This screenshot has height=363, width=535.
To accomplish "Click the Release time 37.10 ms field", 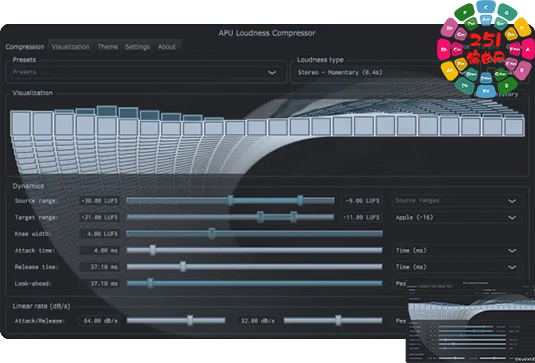I will click(x=99, y=267).
